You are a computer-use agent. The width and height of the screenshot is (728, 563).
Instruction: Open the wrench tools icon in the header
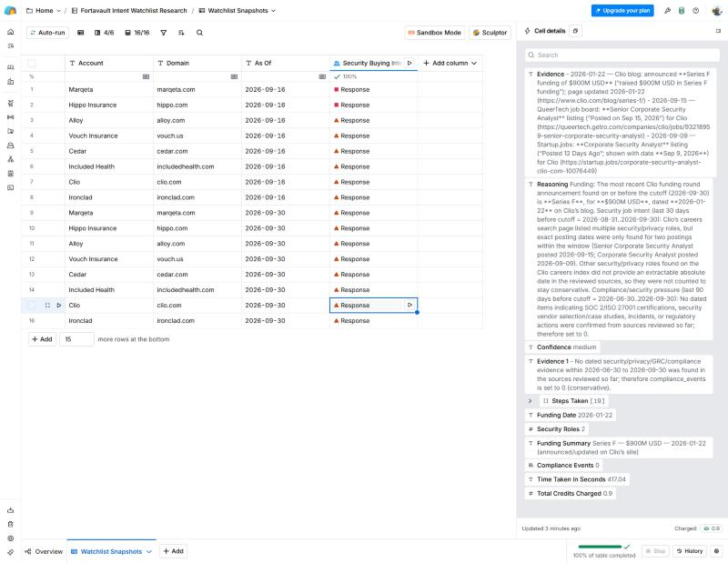point(667,11)
